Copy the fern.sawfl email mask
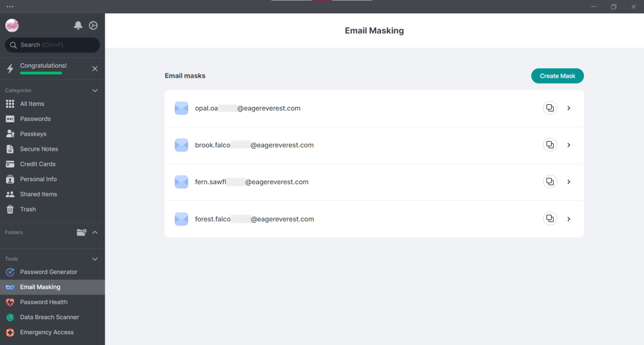 coord(550,182)
